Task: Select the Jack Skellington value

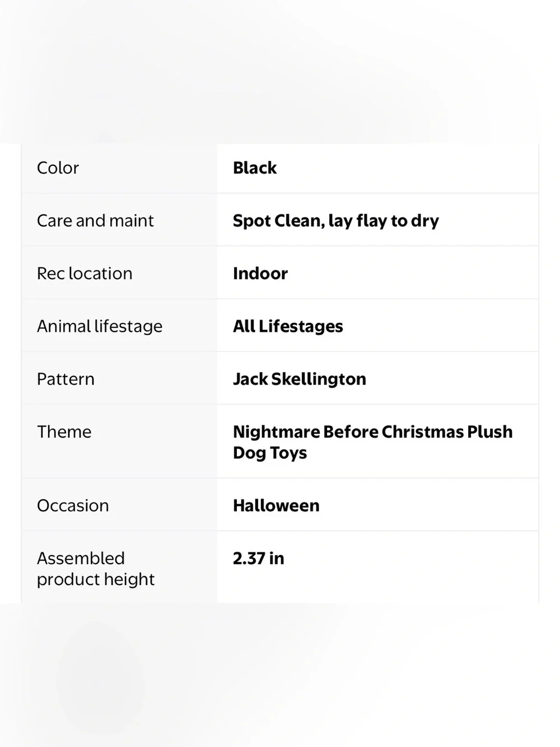Action: [300, 379]
